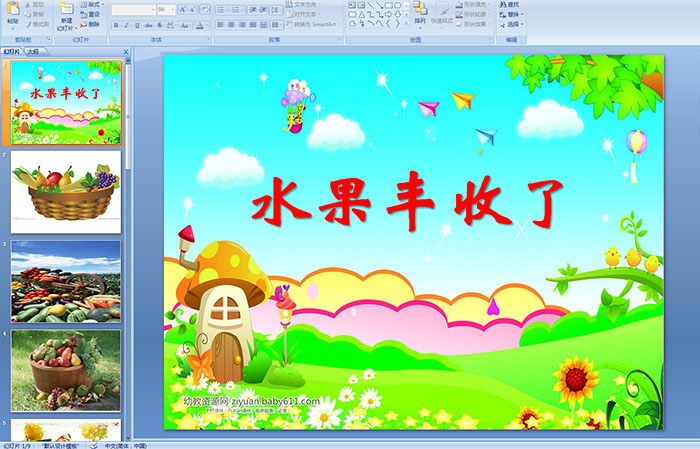Select the down block arrow shape
The image size is (700, 449).
[x=398, y=14]
